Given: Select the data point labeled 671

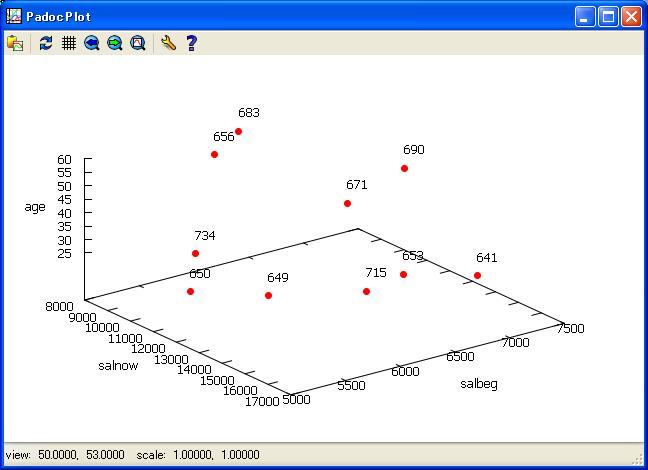Looking at the screenshot, I should (x=347, y=203).
